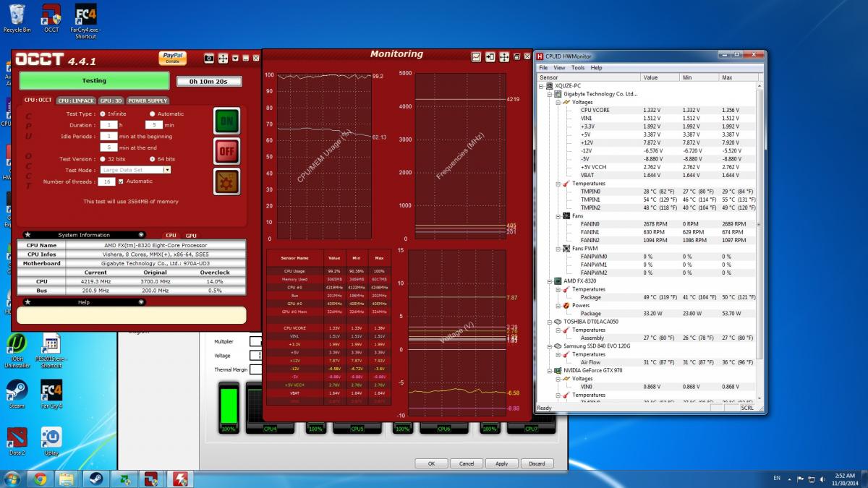Open OCCT settings with the gear icon

(x=227, y=181)
